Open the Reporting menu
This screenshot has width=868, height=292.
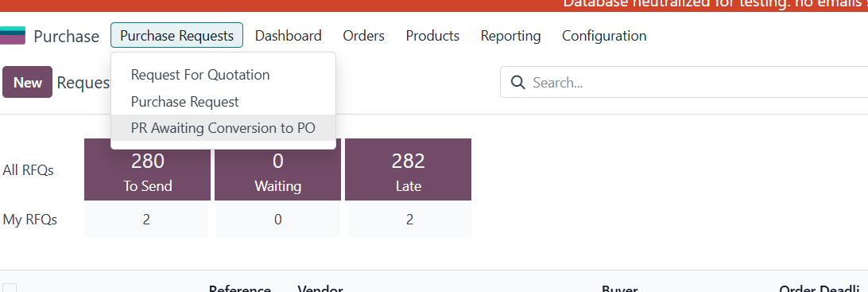coord(510,36)
